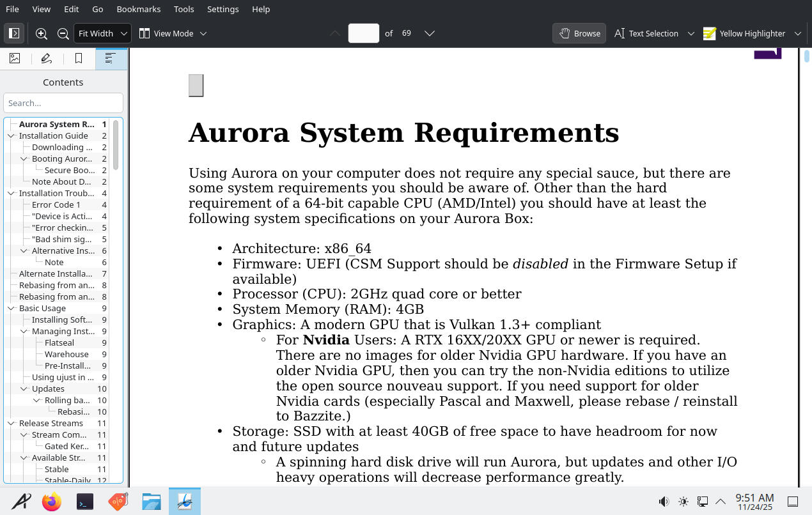The image size is (812, 515).
Task: Select the Yellow Highlighter annotation tool
Action: pyautogui.click(x=744, y=33)
